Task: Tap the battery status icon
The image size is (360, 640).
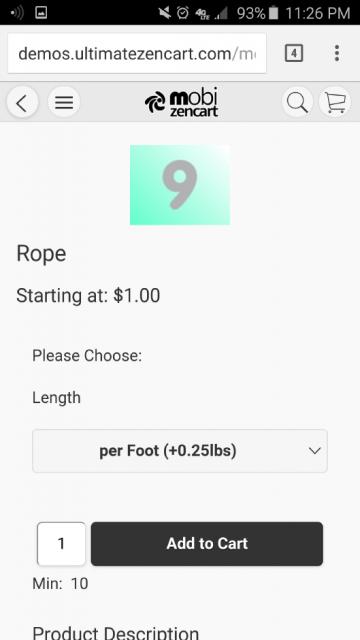Action: (x=274, y=13)
